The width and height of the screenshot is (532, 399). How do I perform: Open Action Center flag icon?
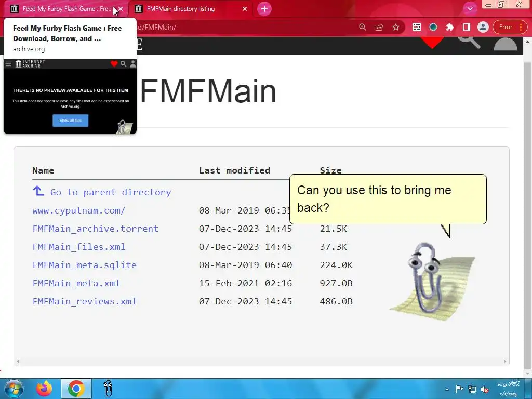click(x=459, y=389)
